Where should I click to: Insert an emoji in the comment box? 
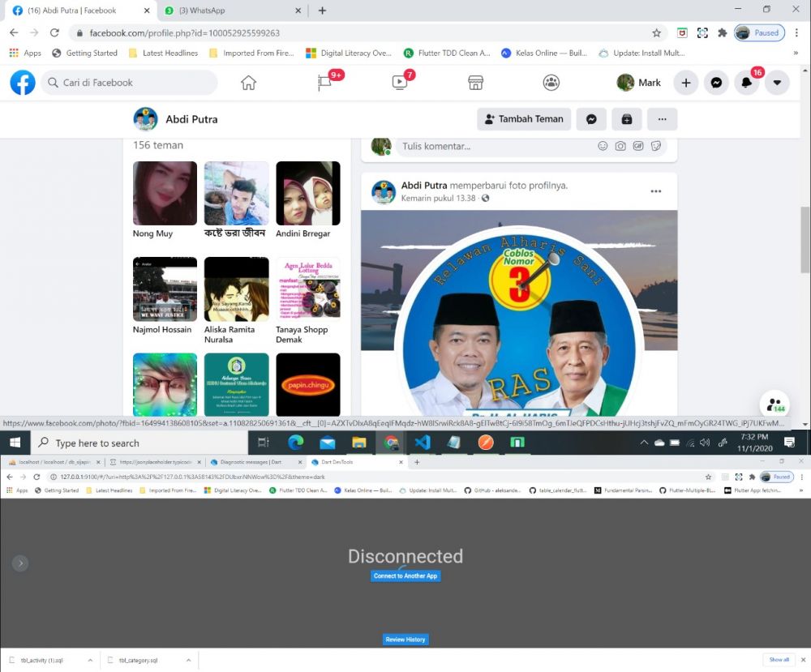603,146
